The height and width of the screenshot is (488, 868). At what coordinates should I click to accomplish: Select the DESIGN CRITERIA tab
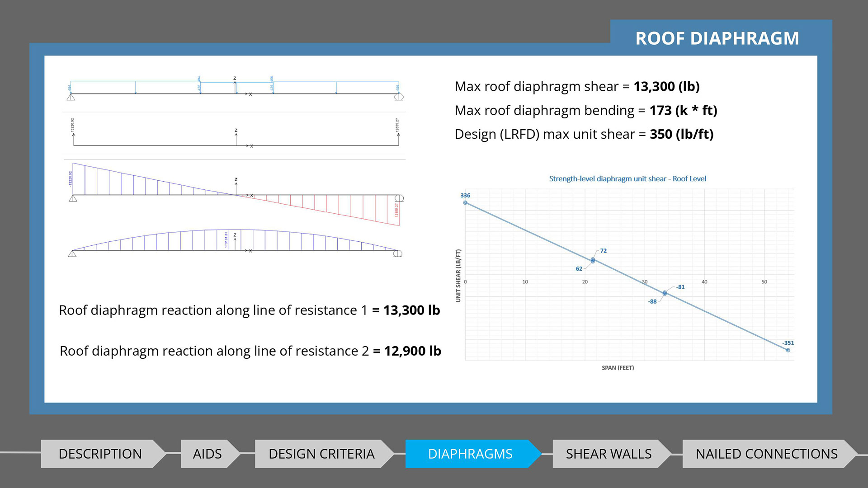tap(321, 454)
